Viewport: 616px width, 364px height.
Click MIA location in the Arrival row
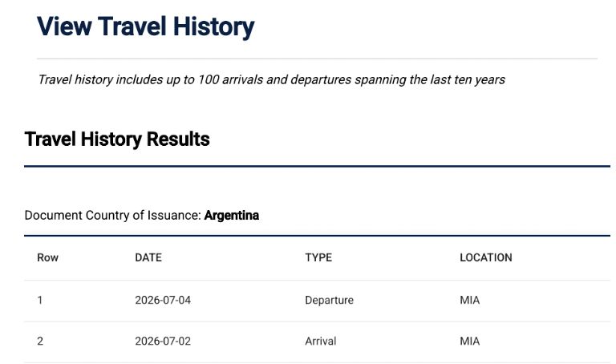(x=470, y=342)
